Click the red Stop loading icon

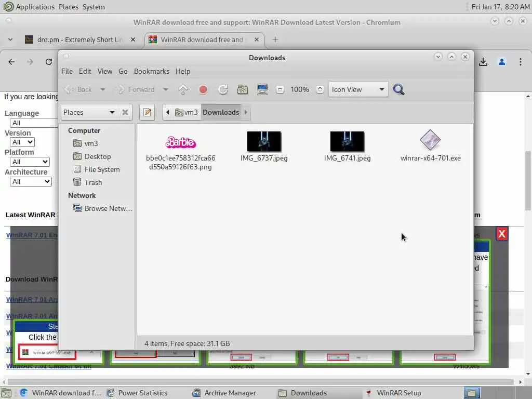pyautogui.click(x=203, y=89)
